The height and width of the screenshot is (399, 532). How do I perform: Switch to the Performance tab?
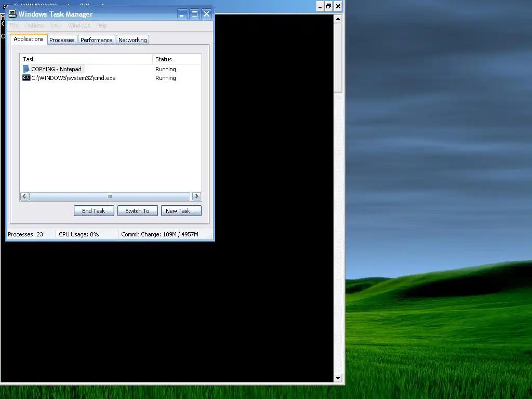(x=96, y=40)
